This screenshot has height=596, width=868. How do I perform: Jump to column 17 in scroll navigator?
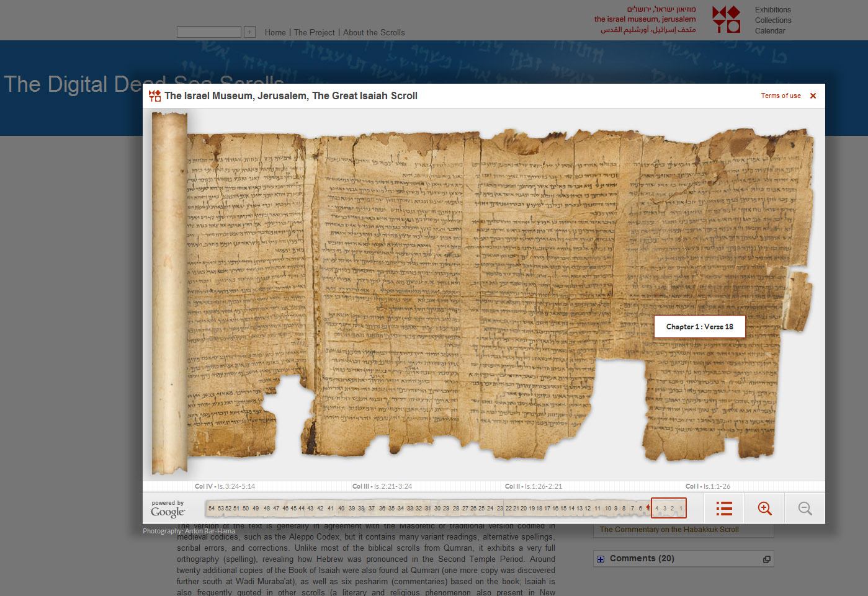[547, 509]
